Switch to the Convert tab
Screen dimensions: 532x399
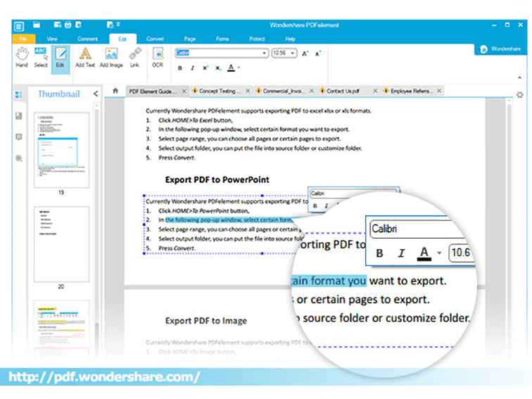click(x=156, y=39)
